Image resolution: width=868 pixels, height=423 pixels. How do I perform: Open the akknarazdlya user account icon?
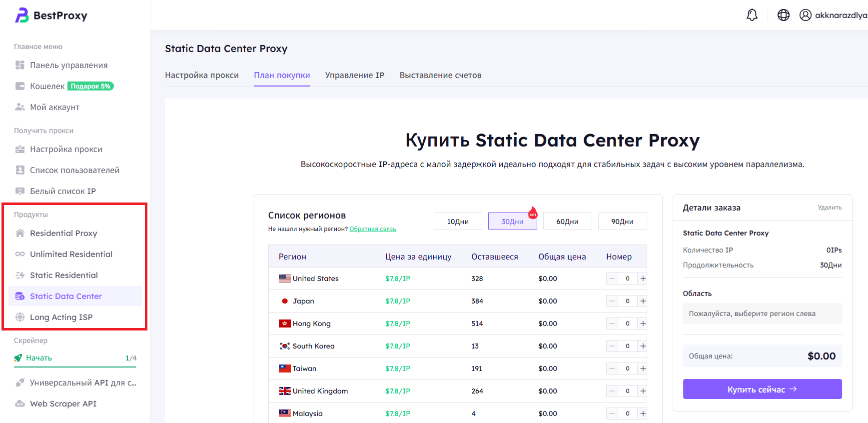click(805, 15)
